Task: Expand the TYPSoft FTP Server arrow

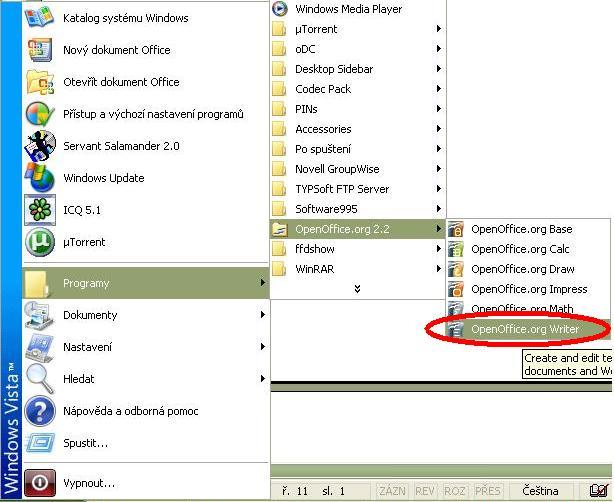Action: coord(439,189)
